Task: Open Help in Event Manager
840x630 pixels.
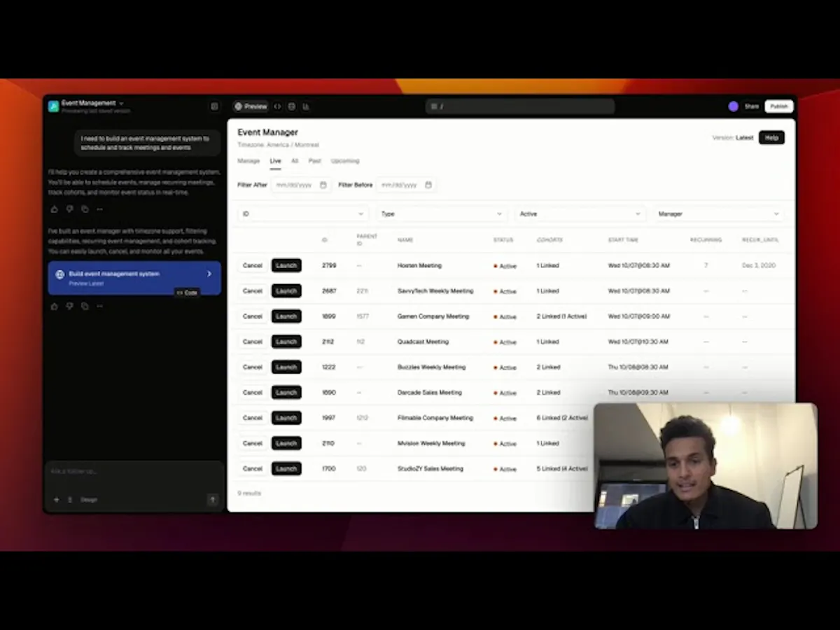Action: 771,138
